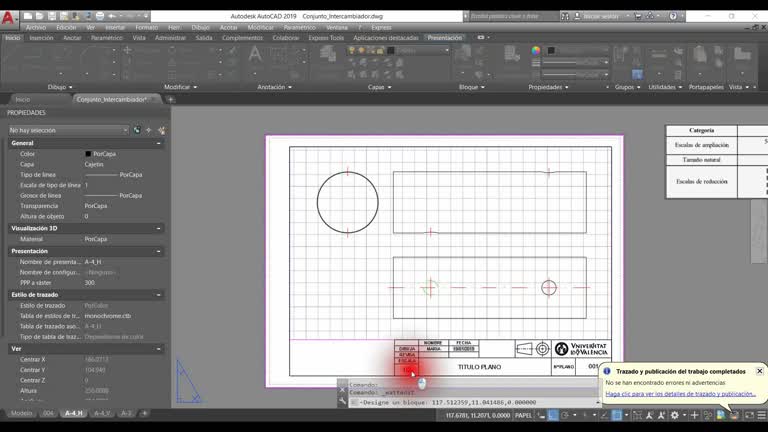Click the large Text 'A' annotation tool

(255, 54)
